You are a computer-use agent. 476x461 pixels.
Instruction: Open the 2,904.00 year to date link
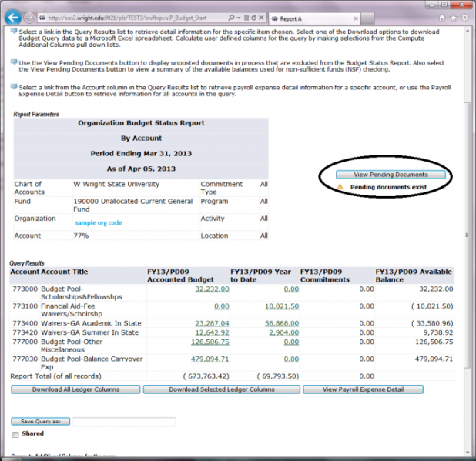click(x=284, y=332)
